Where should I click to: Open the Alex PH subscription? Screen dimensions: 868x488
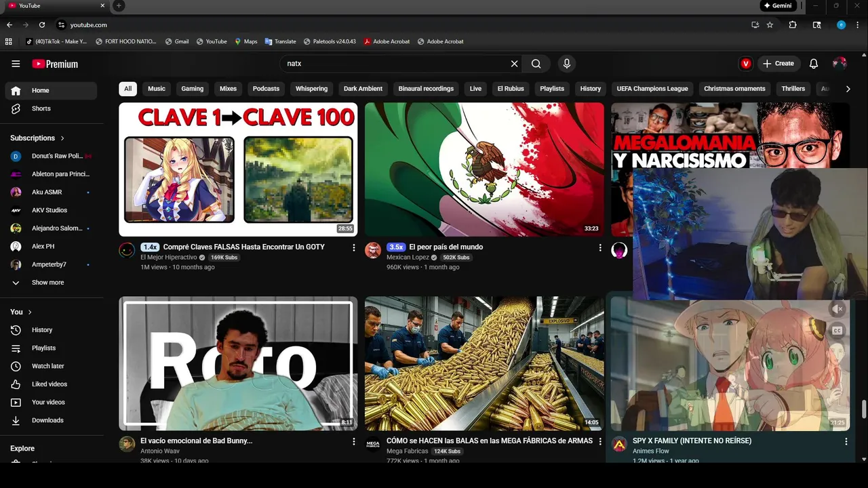[51, 246]
